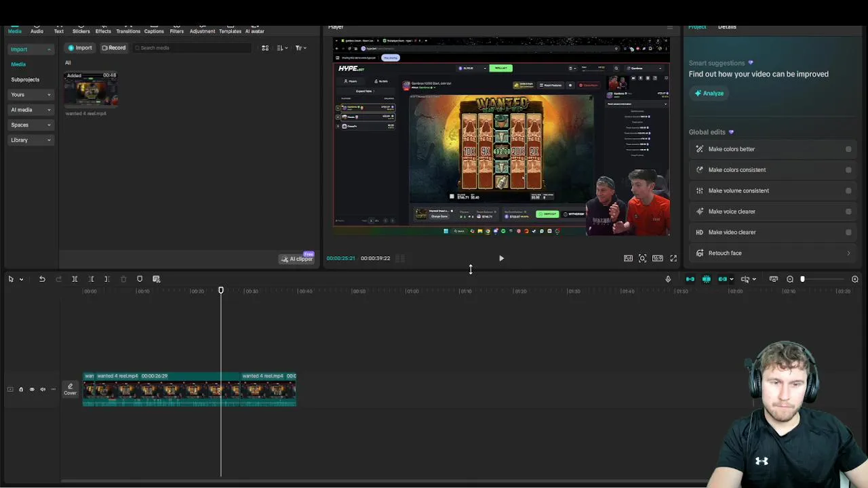
Task: Enable Make colors better
Action: 848,149
